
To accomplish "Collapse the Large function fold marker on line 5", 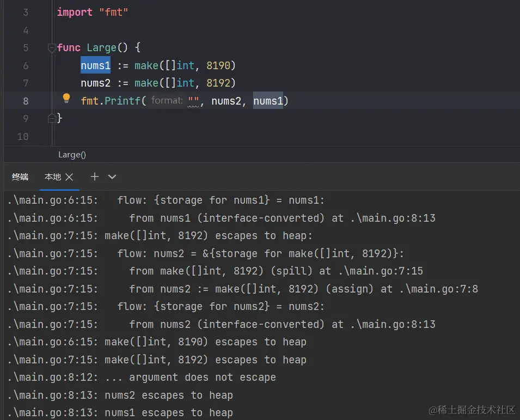I will (51, 48).
